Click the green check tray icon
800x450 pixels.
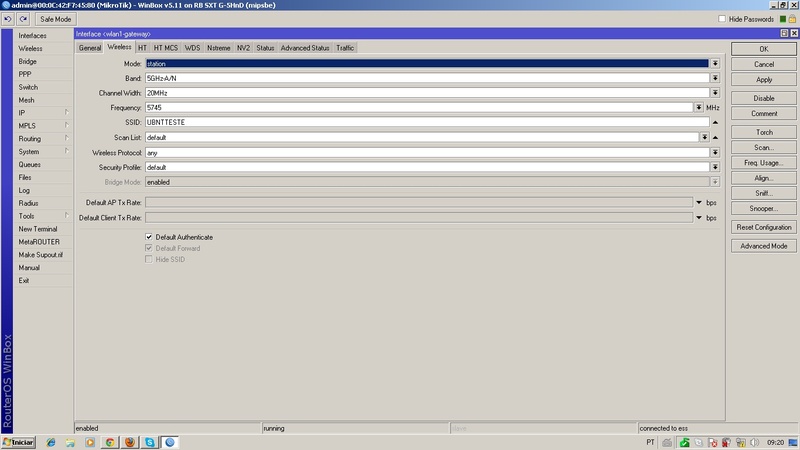coord(684,442)
